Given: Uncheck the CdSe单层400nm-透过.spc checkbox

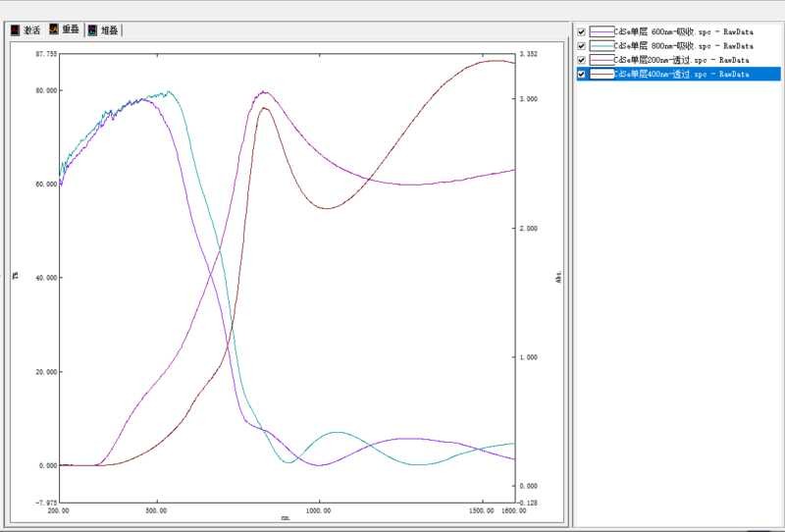Looking at the screenshot, I should (x=581, y=74).
